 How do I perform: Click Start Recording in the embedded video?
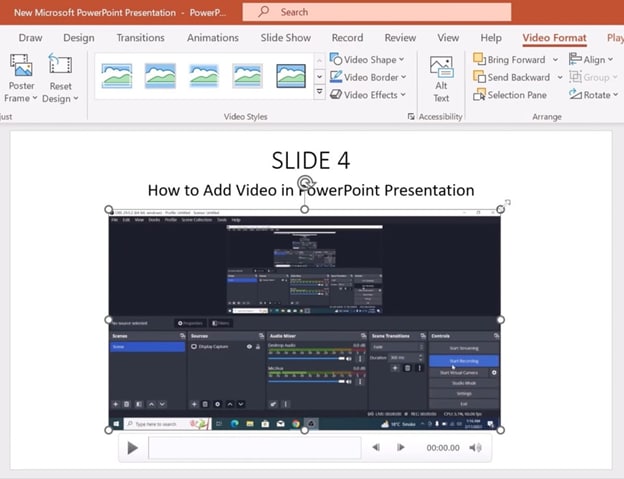(x=464, y=361)
